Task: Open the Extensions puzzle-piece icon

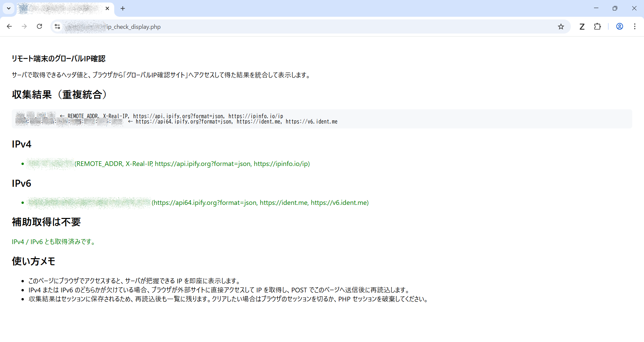Action: pos(598,26)
